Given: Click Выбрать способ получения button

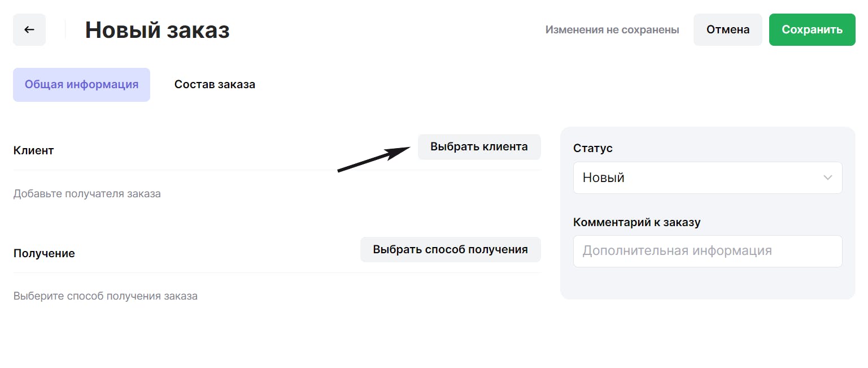Looking at the screenshot, I should tap(450, 250).
